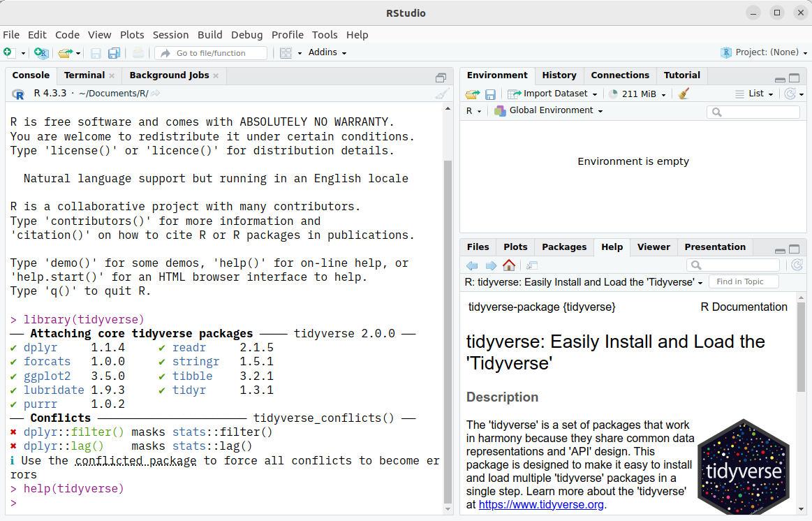The width and height of the screenshot is (812, 521).
Task: Minimize the Help pane
Action: pyautogui.click(x=780, y=250)
